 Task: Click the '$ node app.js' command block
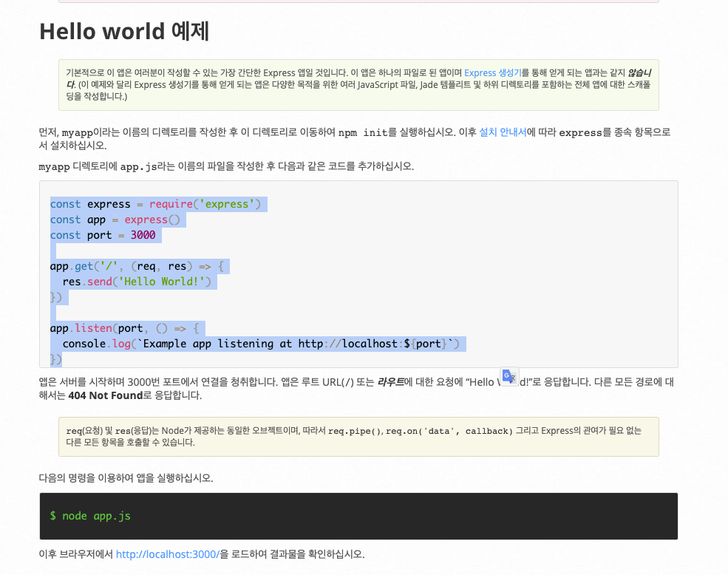coord(358,516)
